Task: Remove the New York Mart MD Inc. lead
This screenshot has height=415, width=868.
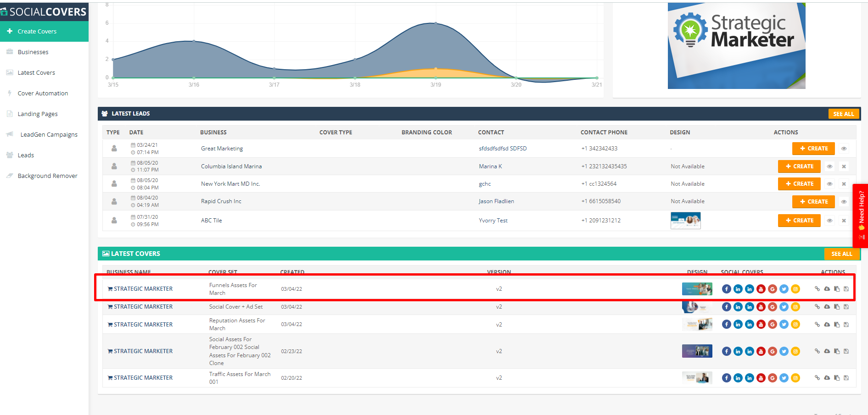Action: coord(844,184)
